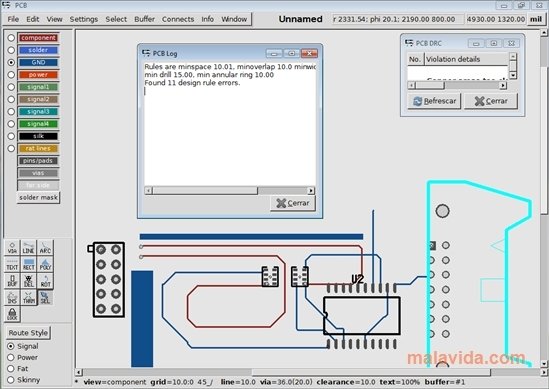Click the DRC list down scroll arrow
549x389 pixels.
513,75
